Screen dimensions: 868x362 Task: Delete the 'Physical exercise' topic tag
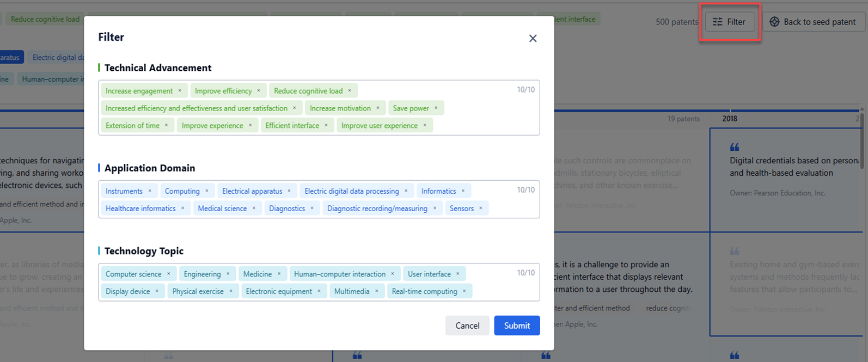(230, 291)
